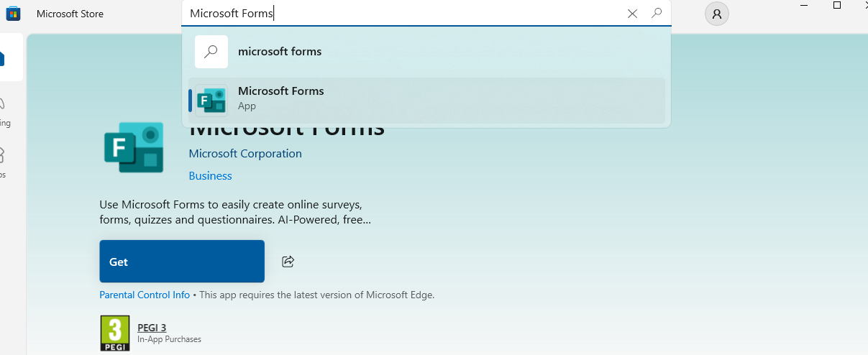Open the user account profile icon

[717, 14]
